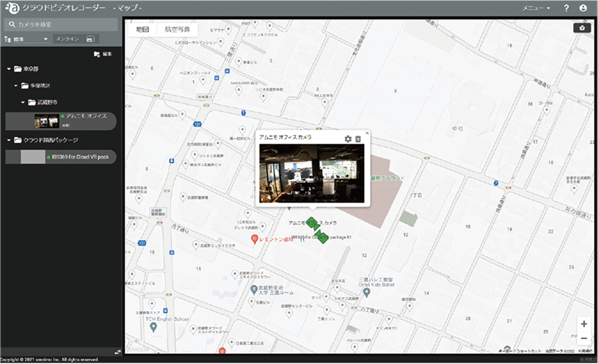Select the 武蔵野市 folder icon

[x=32, y=102]
